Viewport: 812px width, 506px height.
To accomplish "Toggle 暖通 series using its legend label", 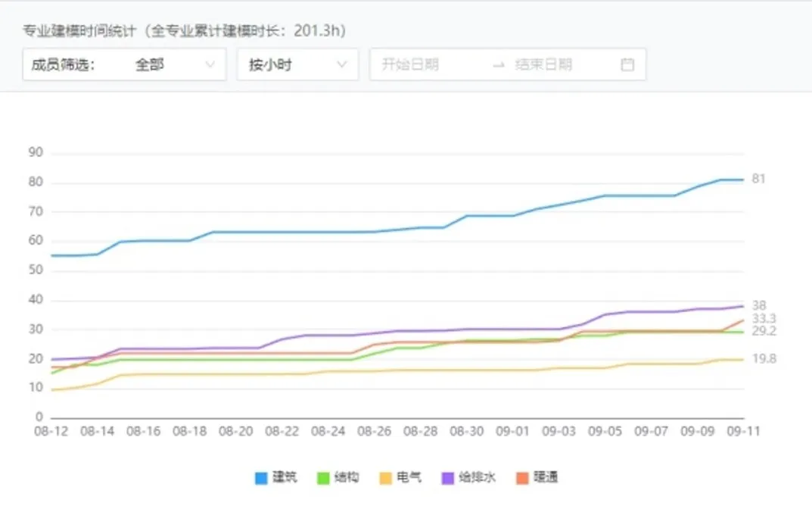I will (546, 478).
